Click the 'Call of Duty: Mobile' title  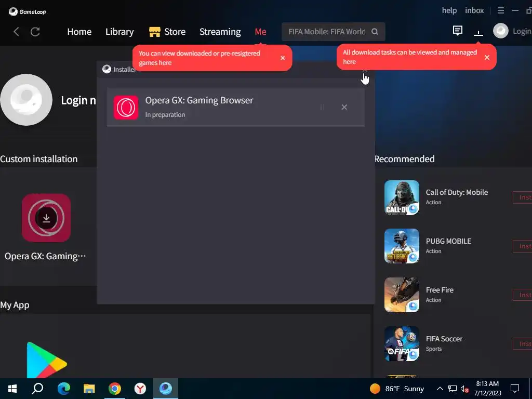pos(457,192)
